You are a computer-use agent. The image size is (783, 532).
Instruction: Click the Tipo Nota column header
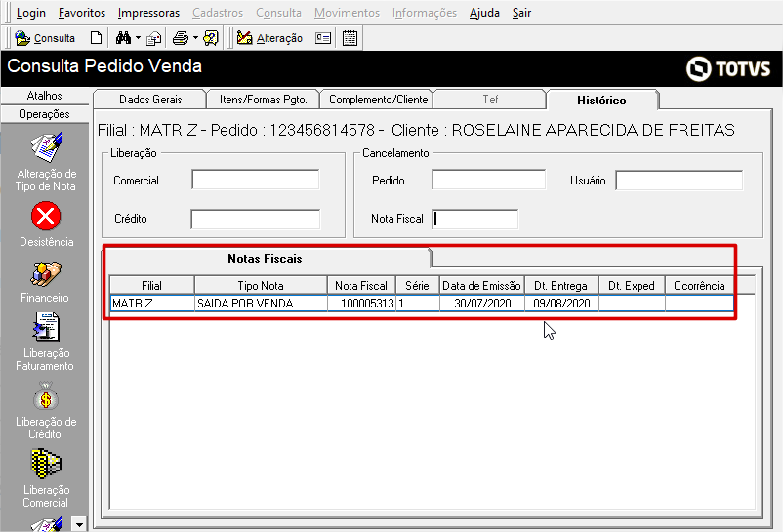click(261, 285)
